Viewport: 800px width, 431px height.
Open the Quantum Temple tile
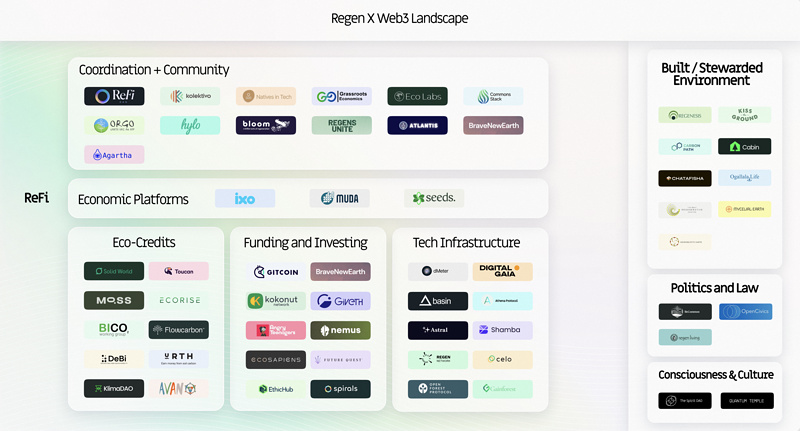747,401
